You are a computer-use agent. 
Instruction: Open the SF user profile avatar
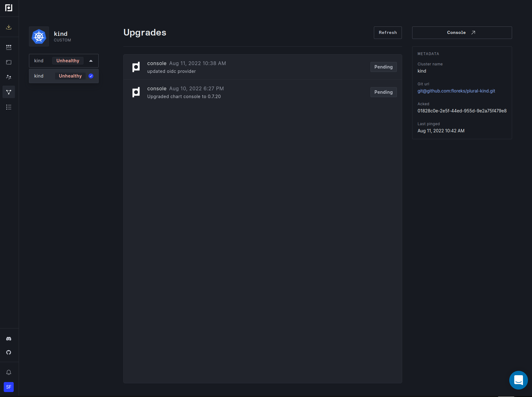point(9,387)
